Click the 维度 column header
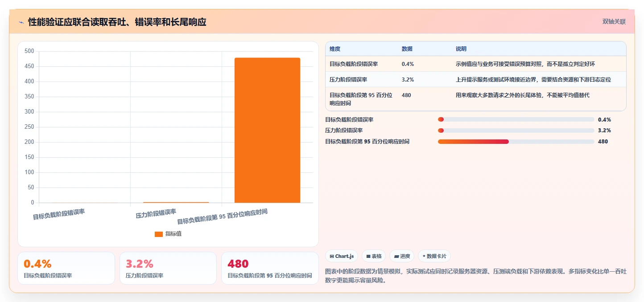This screenshot has width=644, height=302. [x=335, y=49]
